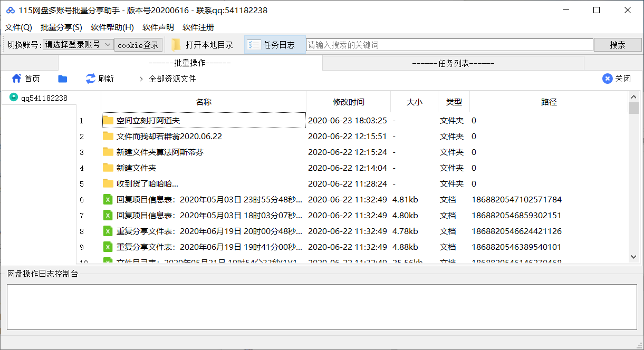Click the home (首页) icon
644x350 pixels.
pos(16,78)
